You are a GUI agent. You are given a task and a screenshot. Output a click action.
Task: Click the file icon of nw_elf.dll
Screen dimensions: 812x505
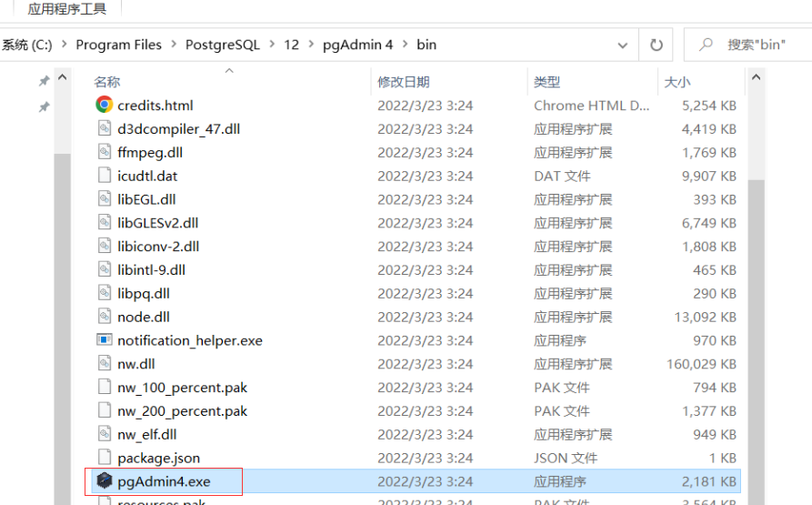coord(104,433)
